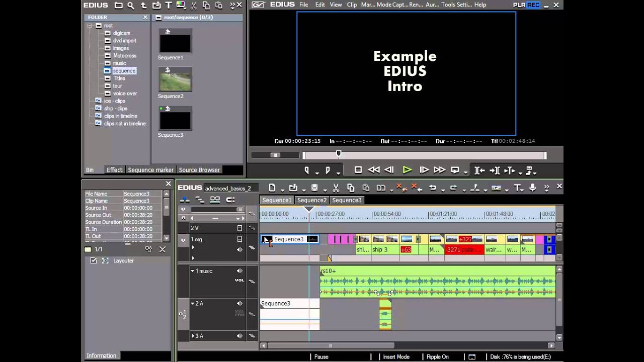Select the Motocross folder
The image size is (644, 362).
tap(125, 56)
